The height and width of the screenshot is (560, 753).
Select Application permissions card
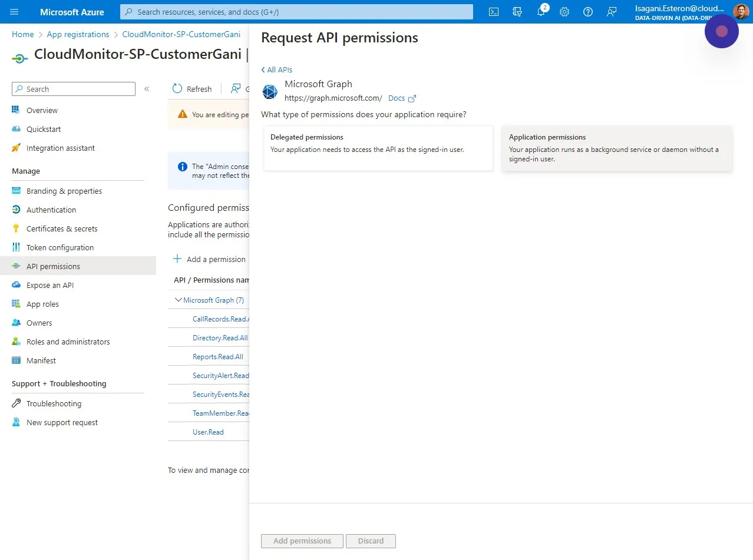click(617, 148)
